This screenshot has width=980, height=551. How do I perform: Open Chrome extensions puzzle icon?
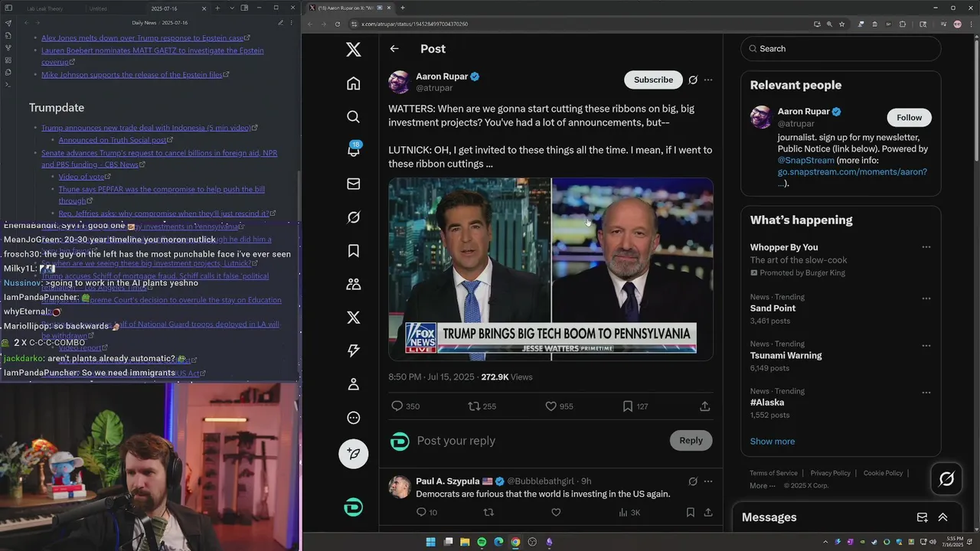(x=902, y=24)
